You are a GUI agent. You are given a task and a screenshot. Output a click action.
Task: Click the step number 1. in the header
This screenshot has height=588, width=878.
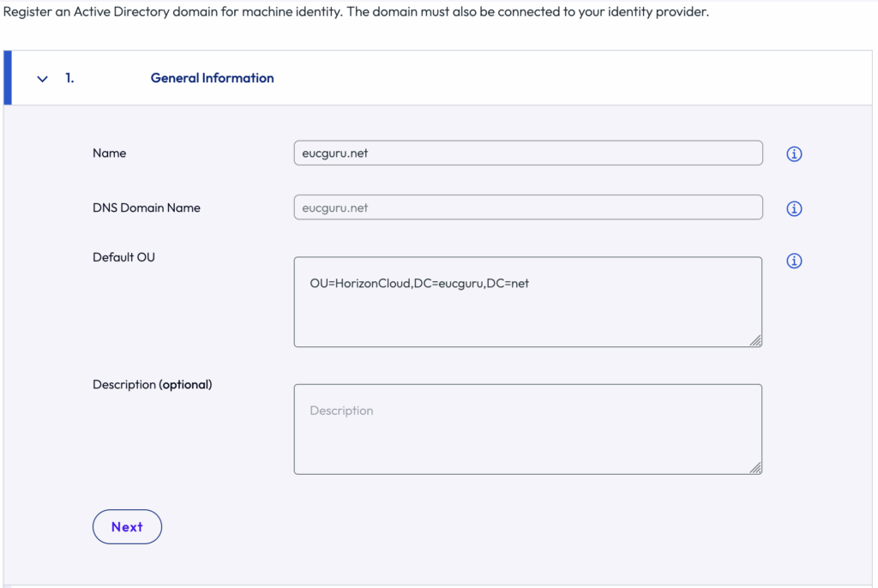69,78
